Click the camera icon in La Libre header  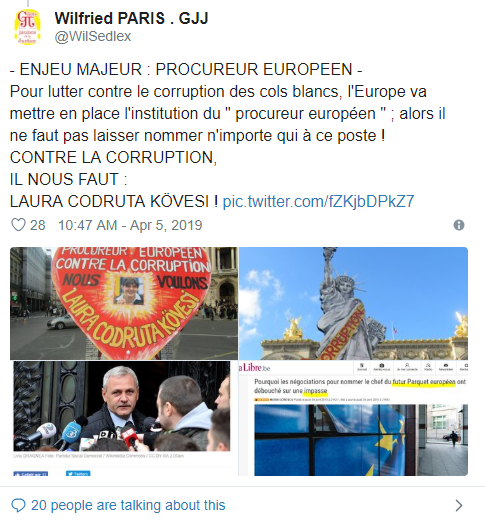pos(382,367)
